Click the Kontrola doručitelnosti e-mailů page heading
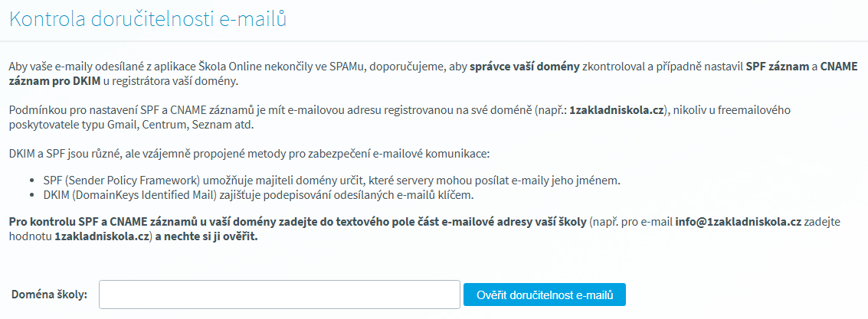 (148, 19)
